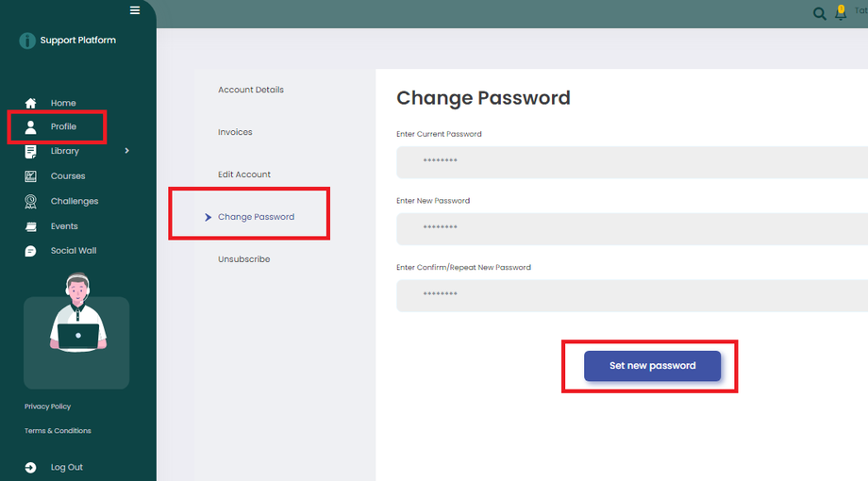This screenshot has height=481, width=868.
Task: Click the Support Platform info logo
Action: (27, 41)
